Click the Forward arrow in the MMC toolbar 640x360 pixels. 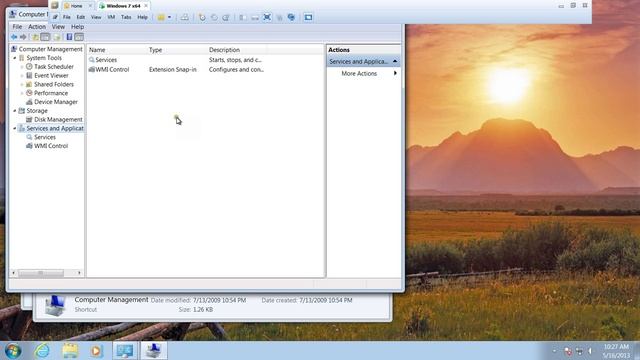tap(23, 37)
